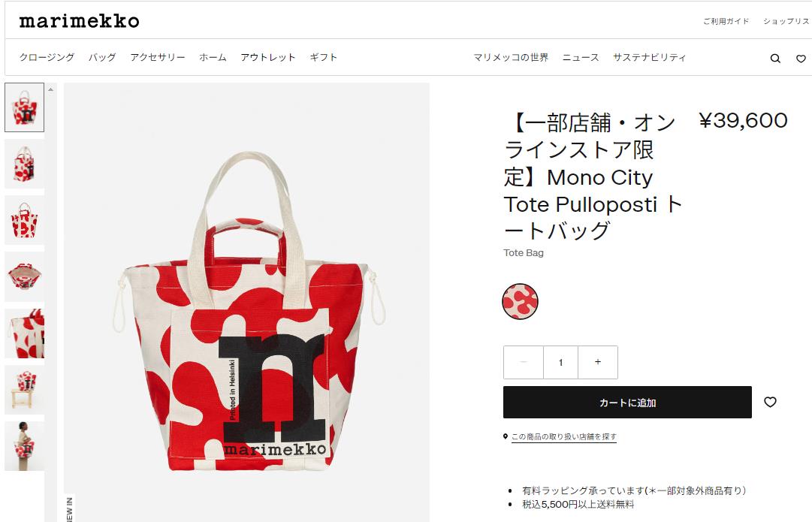Add product to favorites with heart icon
Image resolution: width=812 pixels, height=522 pixels.
coord(770,402)
